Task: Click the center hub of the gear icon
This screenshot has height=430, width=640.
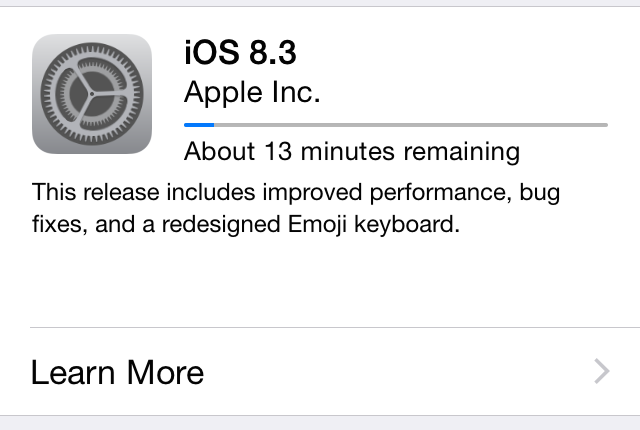Action: click(x=92, y=94)
